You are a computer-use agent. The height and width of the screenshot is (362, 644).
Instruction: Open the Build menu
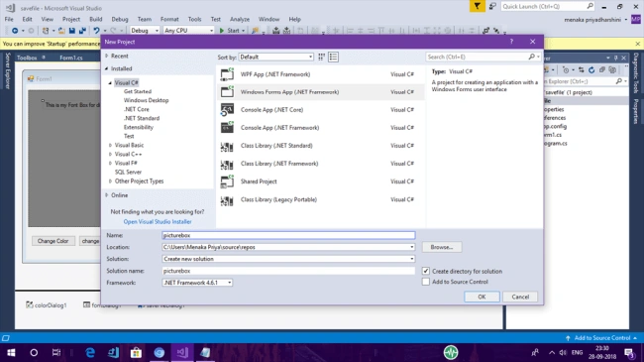[x=96, y=19]
